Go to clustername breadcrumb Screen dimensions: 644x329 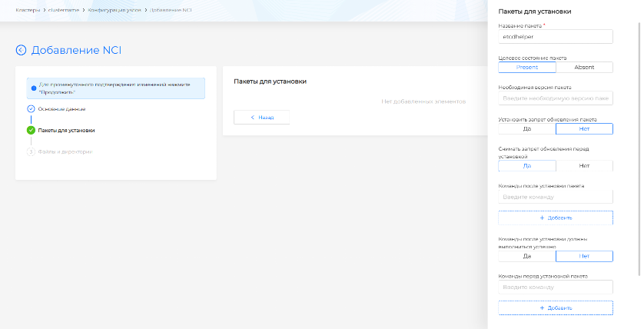point(65,9)
